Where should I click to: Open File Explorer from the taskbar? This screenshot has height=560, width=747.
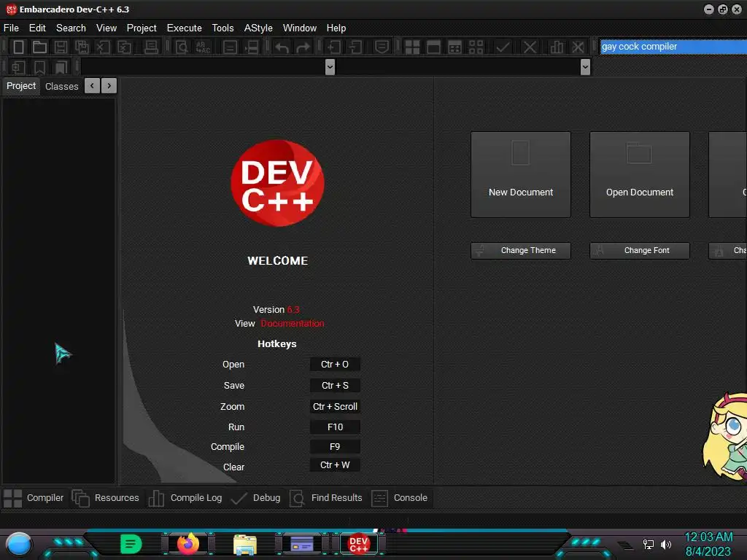(245, 545)
